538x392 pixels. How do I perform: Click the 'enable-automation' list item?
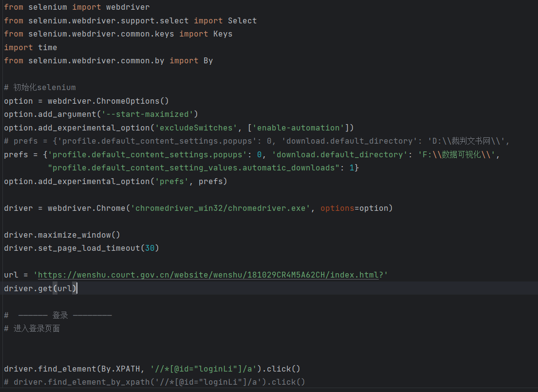point(298,128)
